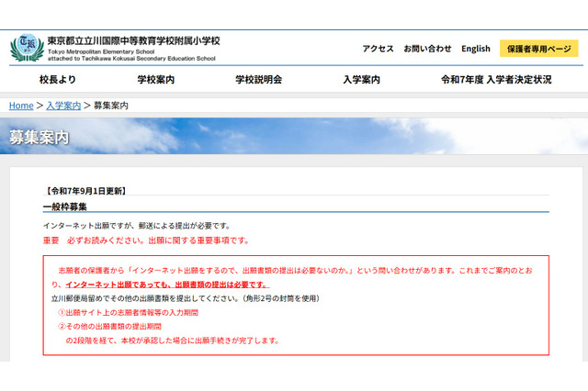Switch the site to English
Image resolution: width=588 pixels, height=391 pixels.
(476, 49)
